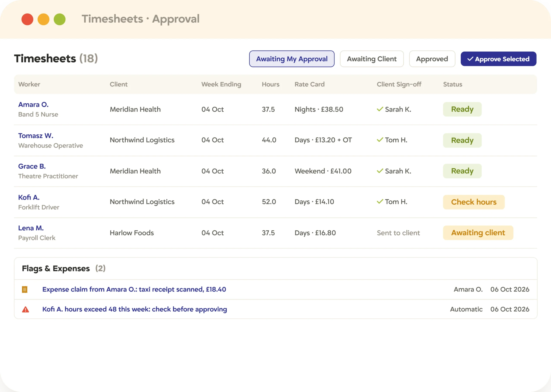This screenshot has height=392, width=551.
Task: Click the green maximize window dot
Action: (60, 19)
